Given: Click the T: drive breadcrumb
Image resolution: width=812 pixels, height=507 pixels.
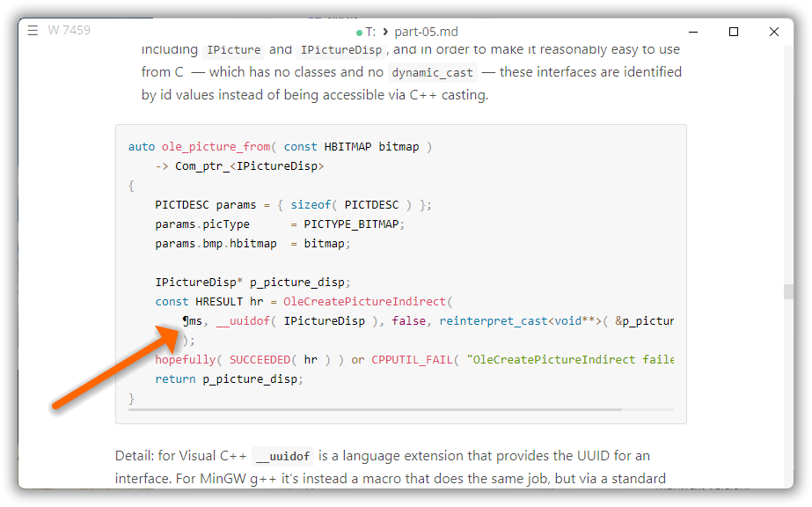Looking at the screenshot, I should tap(370, 32).
